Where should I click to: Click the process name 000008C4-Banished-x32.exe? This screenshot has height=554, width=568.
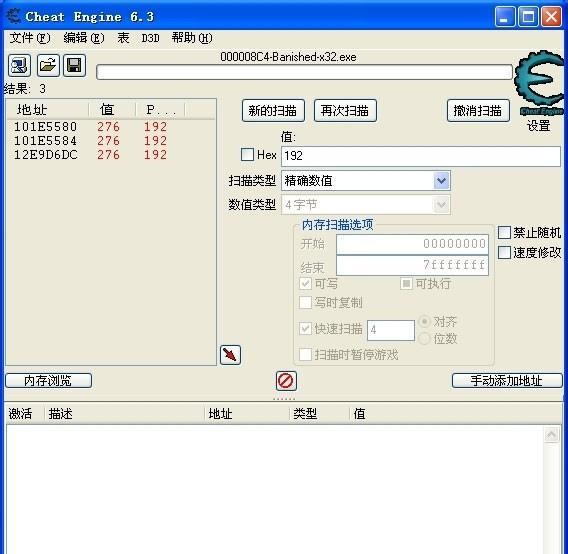(x=288, y=57)
